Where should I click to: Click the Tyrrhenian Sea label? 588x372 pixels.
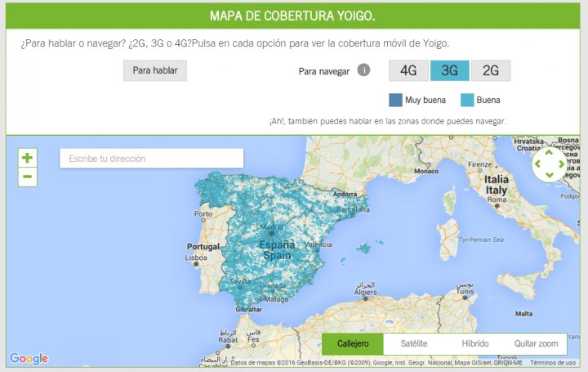click(x=481, y=240)
